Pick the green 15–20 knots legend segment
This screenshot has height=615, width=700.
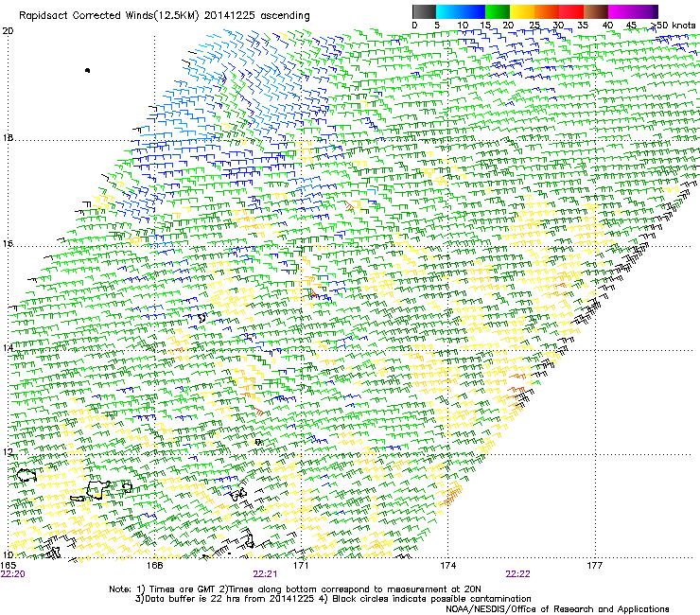point(498,11)
